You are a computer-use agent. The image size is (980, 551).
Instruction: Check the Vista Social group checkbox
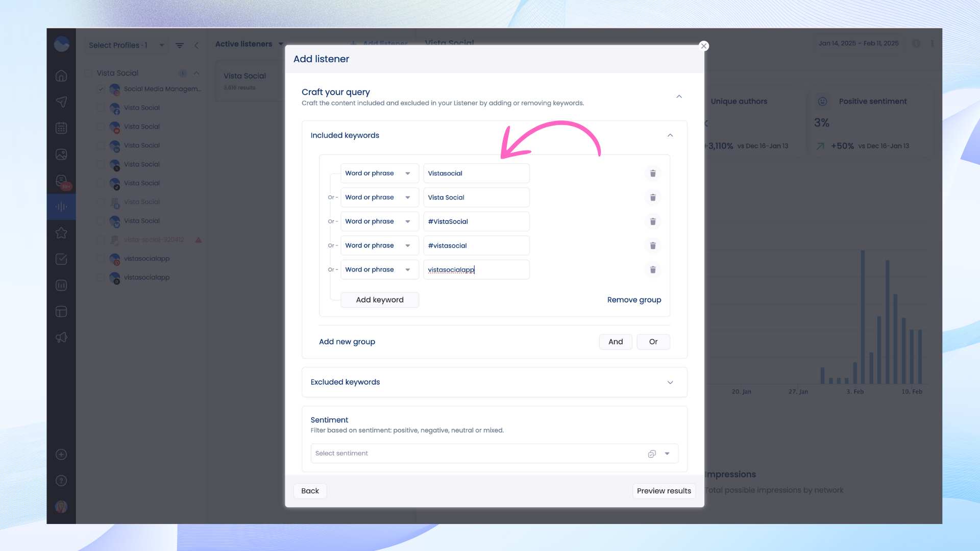point(88,73)
